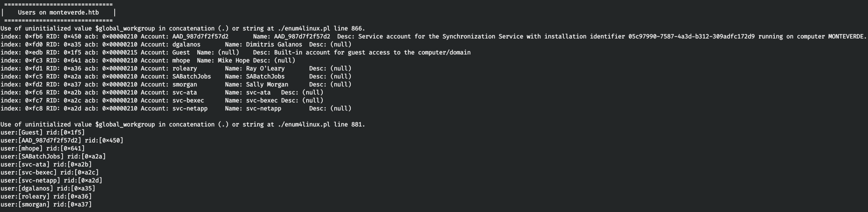
Task: Click the "Users on monteverde.htb" header text
Action: pyautogui.click(x=58, y=12)
